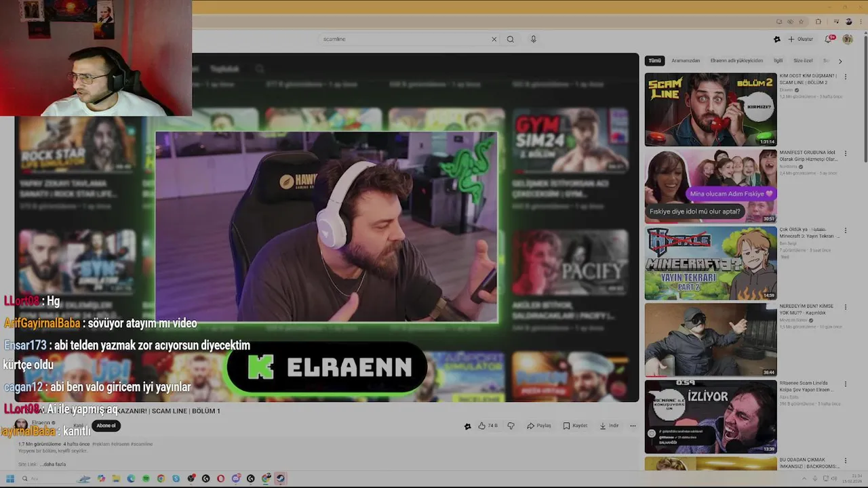Select the Aramanızdan filter chip

(x=686, y=60)
